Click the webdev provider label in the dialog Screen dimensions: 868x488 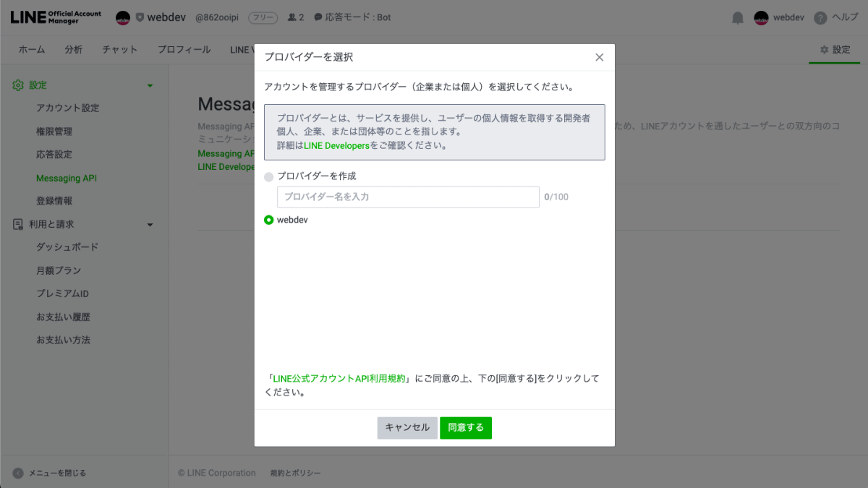292,220
